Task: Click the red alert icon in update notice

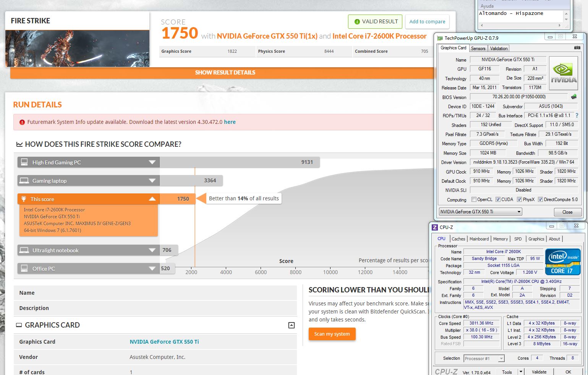Action: 22,122
